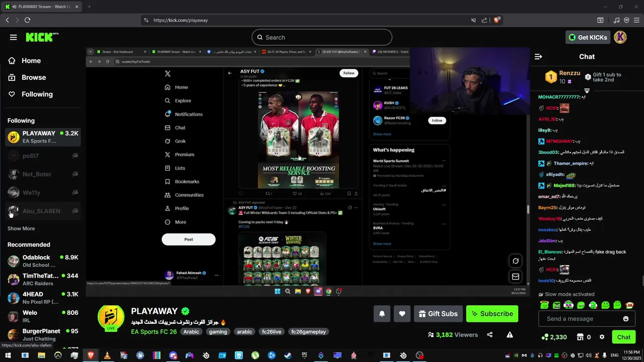Insert the grinning teeth green emote

point(581,305)
